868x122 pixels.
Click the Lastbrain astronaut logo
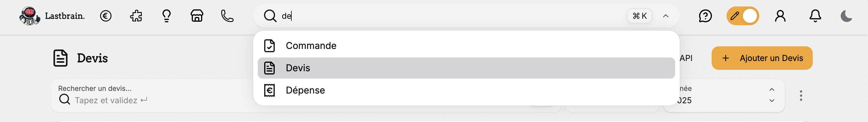pos(30,16)
